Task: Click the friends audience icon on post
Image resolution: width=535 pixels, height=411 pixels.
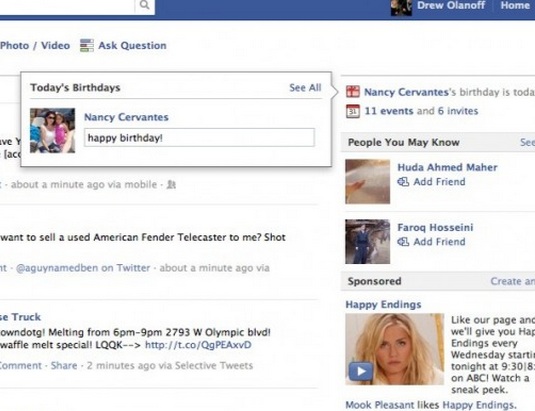Action: pyautogui.click(x=171, y=185)
